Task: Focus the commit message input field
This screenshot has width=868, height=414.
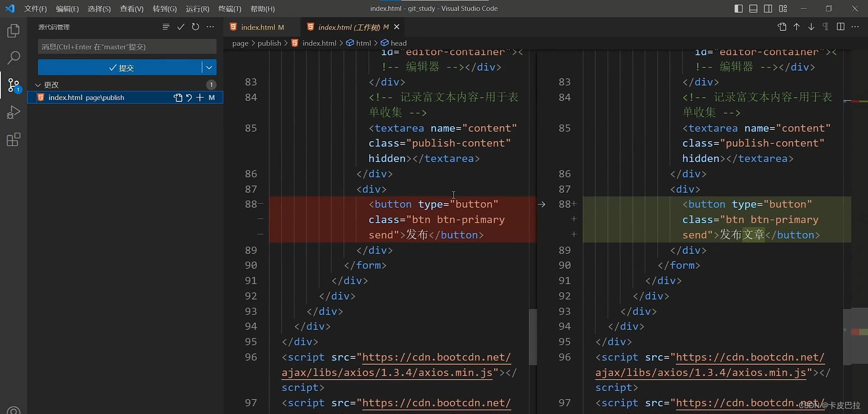Action: pos(127,47)
